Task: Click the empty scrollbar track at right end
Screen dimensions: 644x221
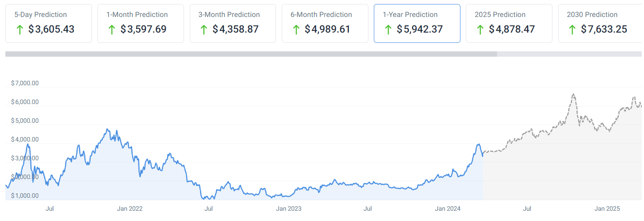Action: tap(569, 54)
